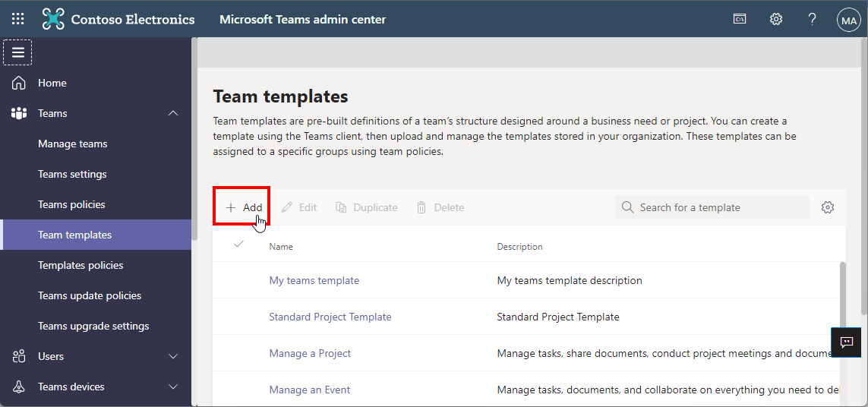Open the settings gear in top bar
868x407 pixels.
[776, 19]
